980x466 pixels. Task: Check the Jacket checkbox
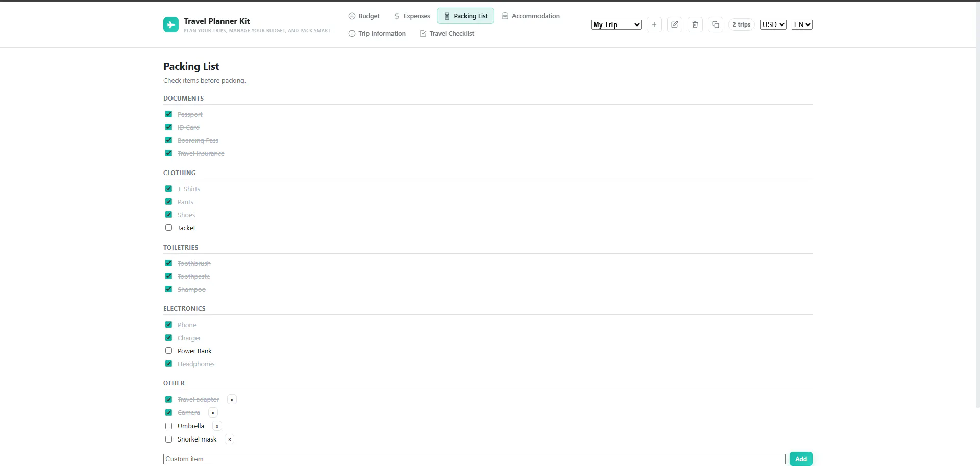click(x=168, y=228)
